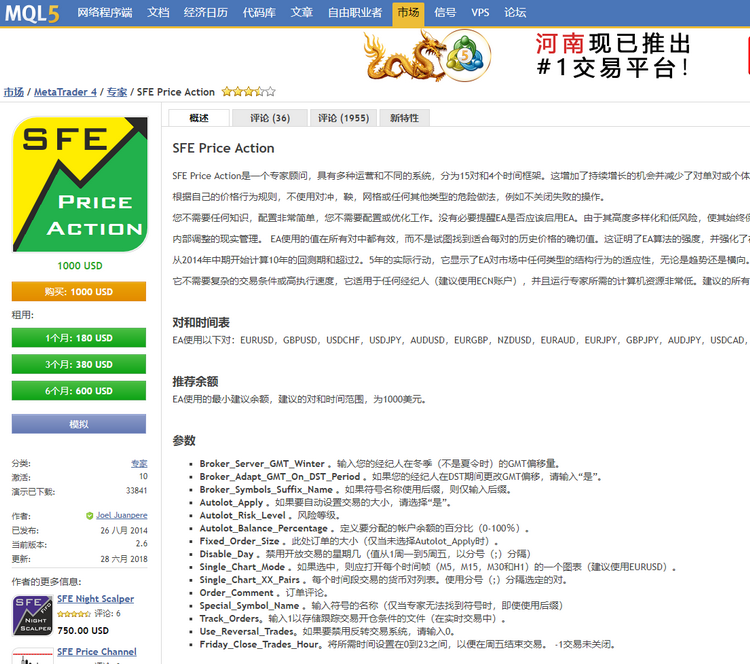Switch to the 评论 (36) tab
This screenshot has width=750, height=664.
pyautogui.click(x=270, y=118)
